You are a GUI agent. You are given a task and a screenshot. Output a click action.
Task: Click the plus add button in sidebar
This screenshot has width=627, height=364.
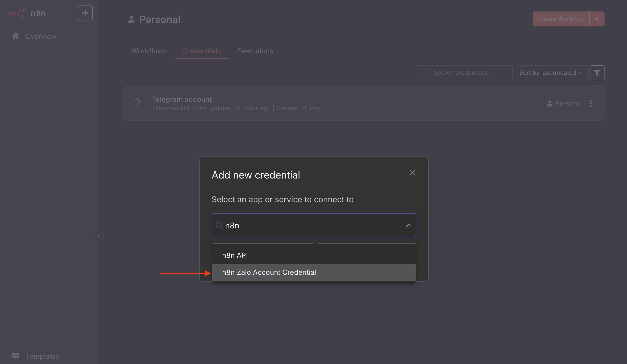tap(85, 13)
